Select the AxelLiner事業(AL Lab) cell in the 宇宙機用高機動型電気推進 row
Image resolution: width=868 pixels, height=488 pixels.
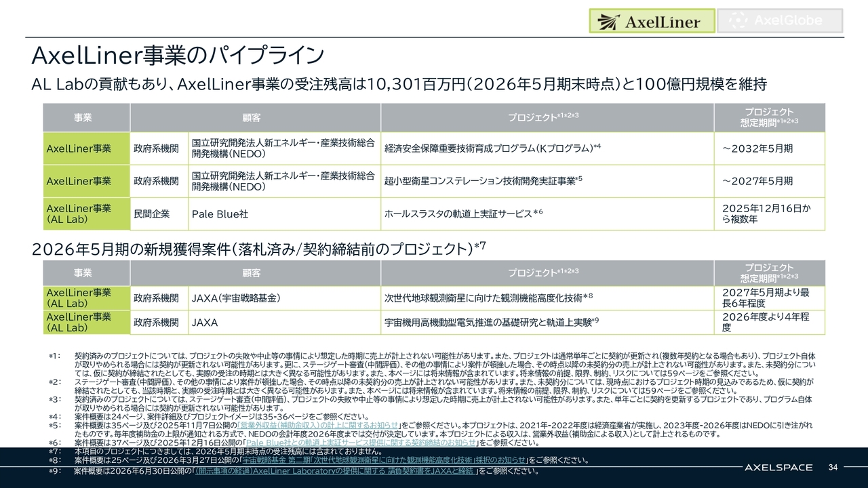(85, 323)
